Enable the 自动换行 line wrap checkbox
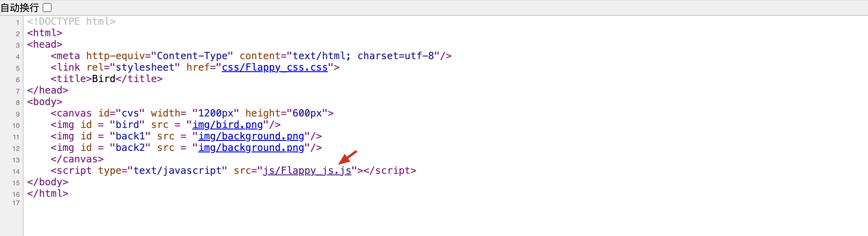 (47, 8)
